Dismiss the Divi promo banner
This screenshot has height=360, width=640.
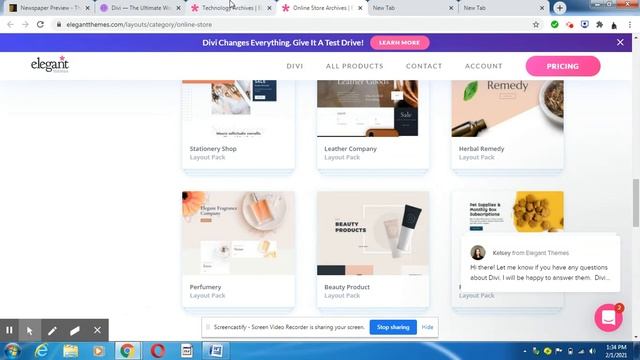620,42
